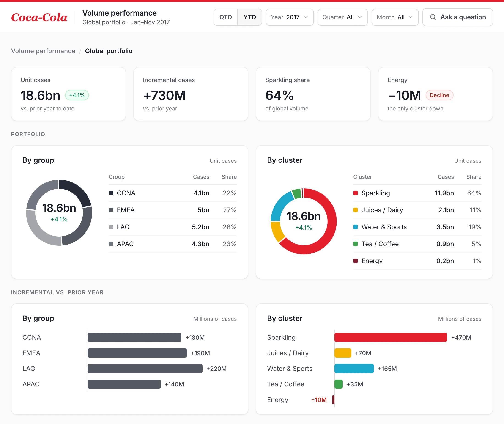504x424 pixels.
Task: Click the search icon in Ask a question
Action: [x=433, y=17]
